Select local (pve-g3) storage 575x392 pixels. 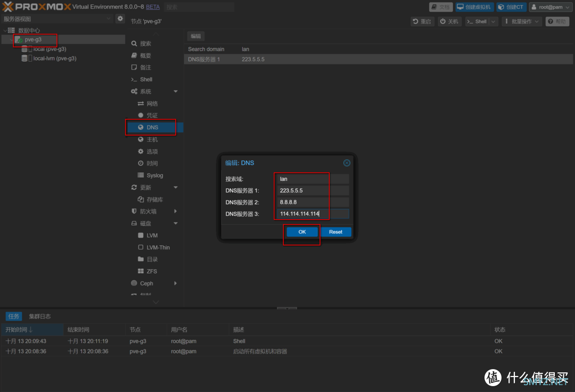pos(50,49)
